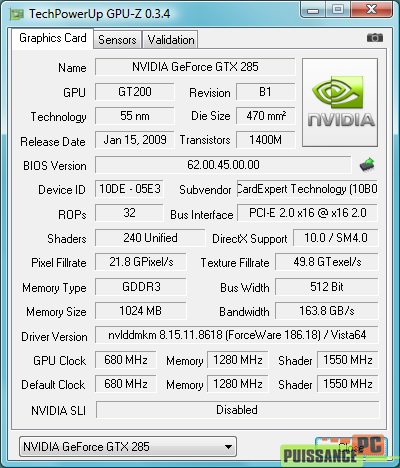Screen dimensions: 400x468
Task: Click the NVIDIA logo image
Action: (x=340, y=103)
